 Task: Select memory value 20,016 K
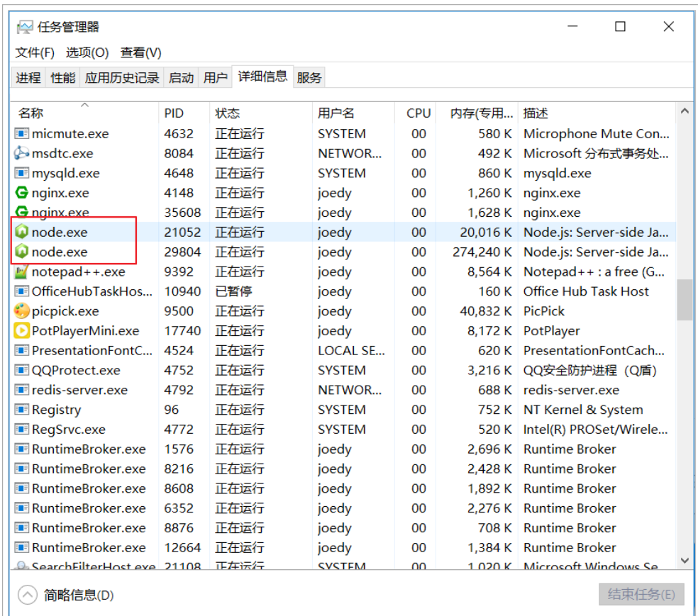click(x=486, y=233)
